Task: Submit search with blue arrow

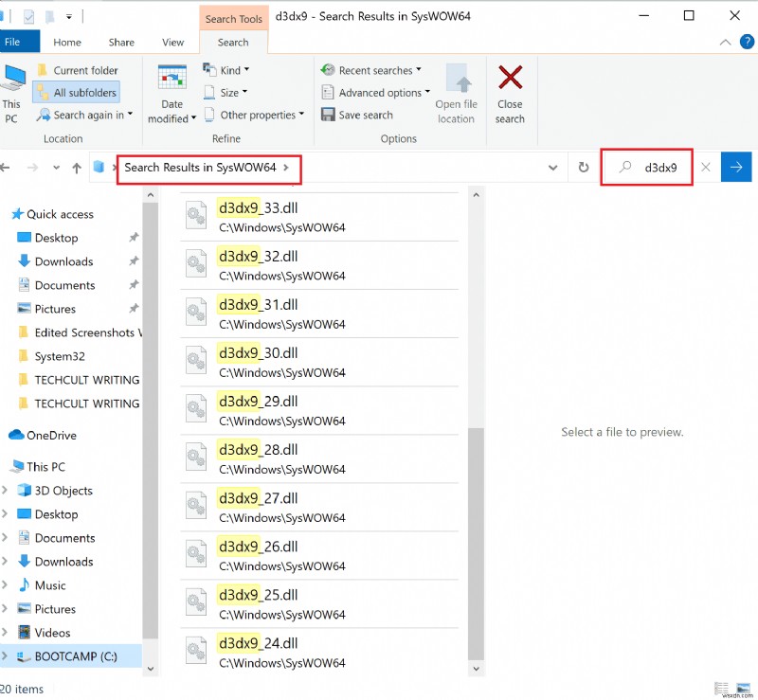Action: [x=736, y=167]
